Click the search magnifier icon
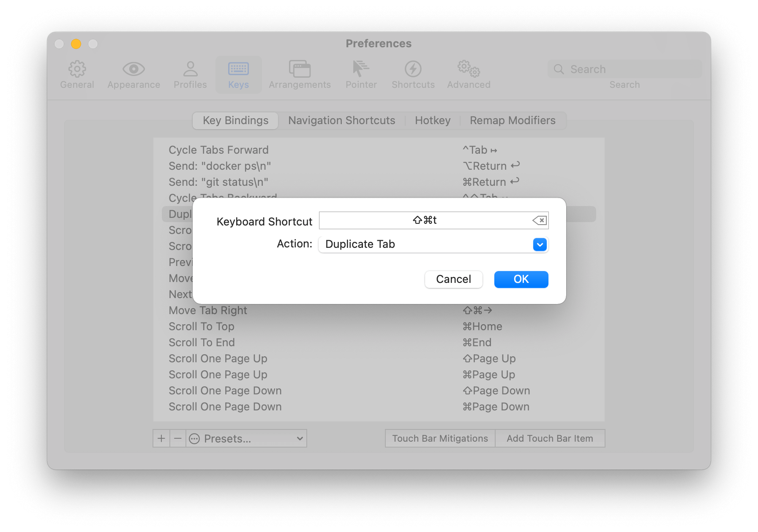Image resolution: width=758 pixels, height=532 pixels. coord(559,69)
